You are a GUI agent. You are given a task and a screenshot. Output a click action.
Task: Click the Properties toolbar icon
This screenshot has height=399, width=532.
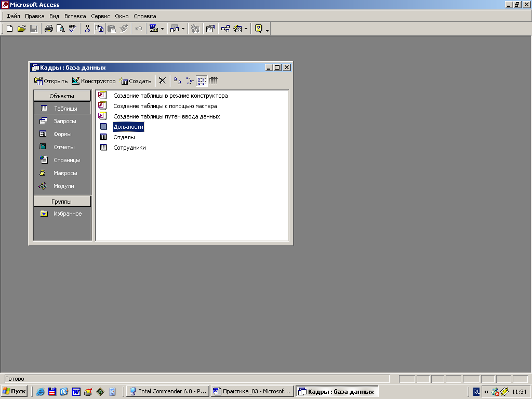[x=210, y=29]
